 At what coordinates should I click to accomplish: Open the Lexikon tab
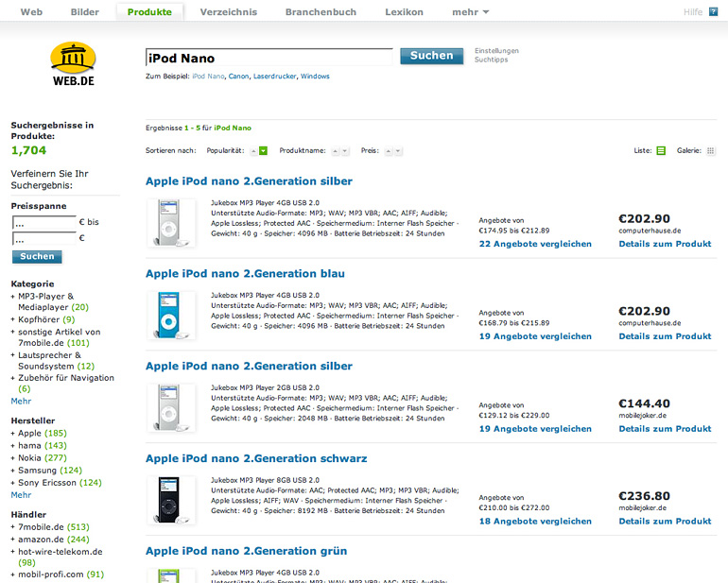pos(404,12)
